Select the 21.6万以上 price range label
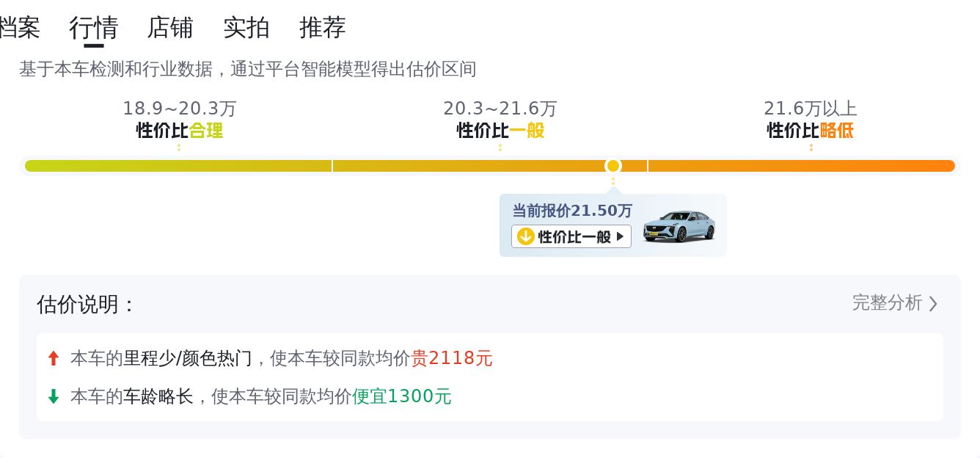Image resolution: width=980 pixels, height=458 pixels. [x=810, y=109]
